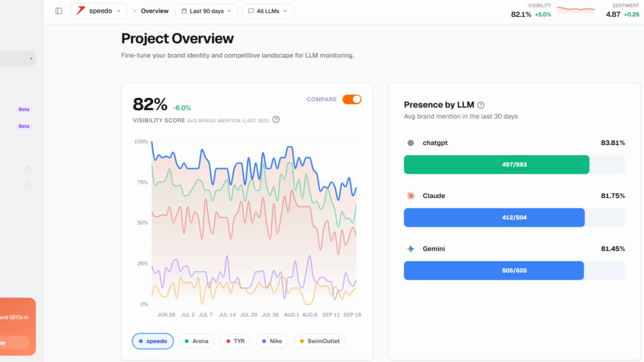
Task: Click the Project Overview heading
Action: pyautogui.click(x=177, y=39)
